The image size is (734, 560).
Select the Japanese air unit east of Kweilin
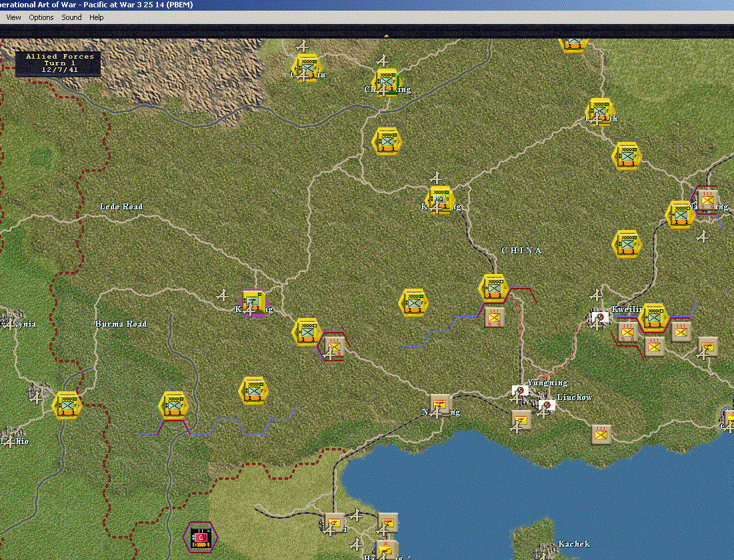pos(708,347)
